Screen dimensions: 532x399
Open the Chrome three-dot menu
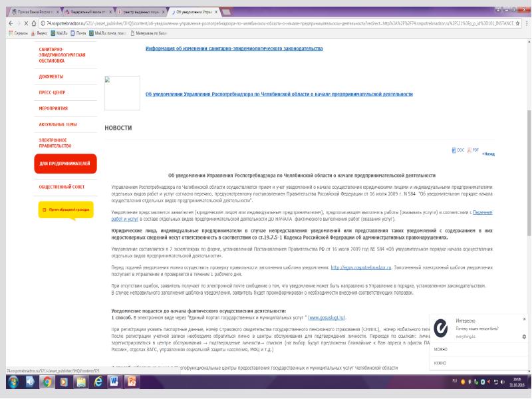coord(527,23)
